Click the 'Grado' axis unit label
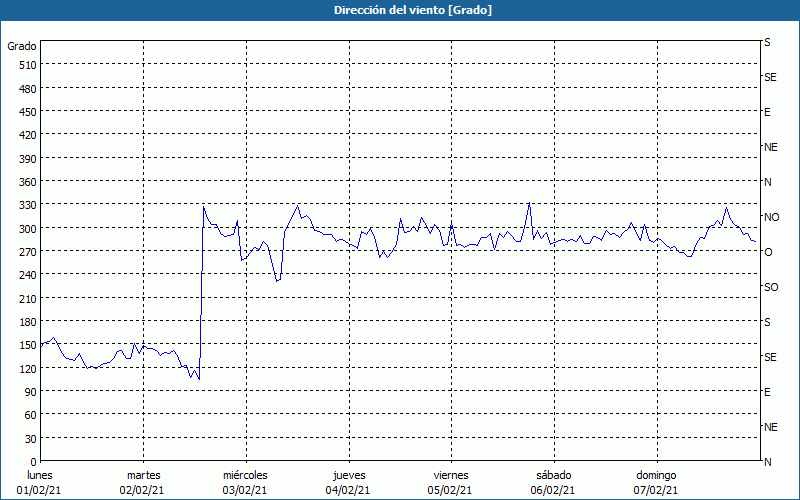This screenshot has height=500, width=800. (x=22, y=46)
